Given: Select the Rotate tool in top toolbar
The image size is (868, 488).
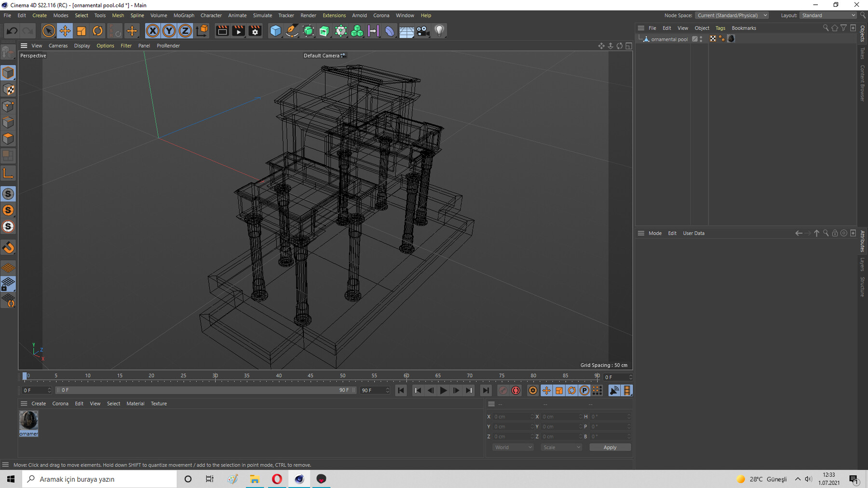Looking at the screenshot, I should [97, 31].
